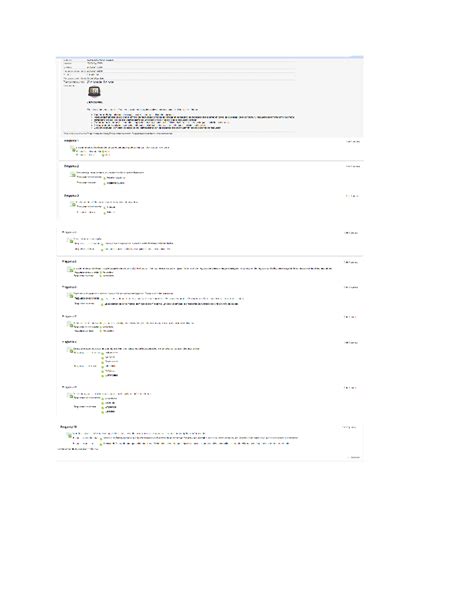The image size is (474, 613).
Task: Click the points label right of Pregunta 1
Action: 353,142
